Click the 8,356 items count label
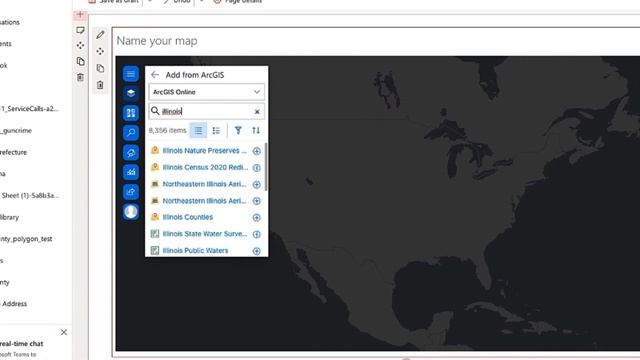640x360 pixels. tap(167, 131)
